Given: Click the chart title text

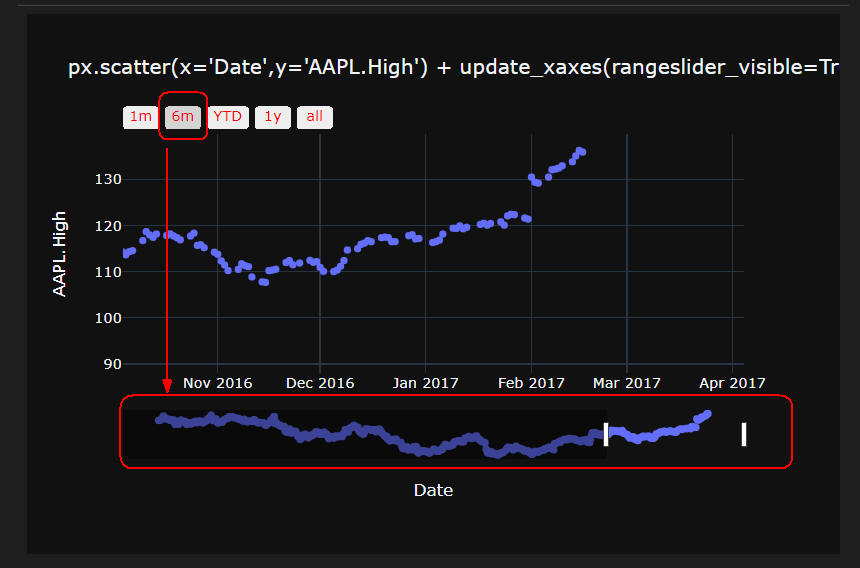Looking at the screenshot, I should pos(453,67).
